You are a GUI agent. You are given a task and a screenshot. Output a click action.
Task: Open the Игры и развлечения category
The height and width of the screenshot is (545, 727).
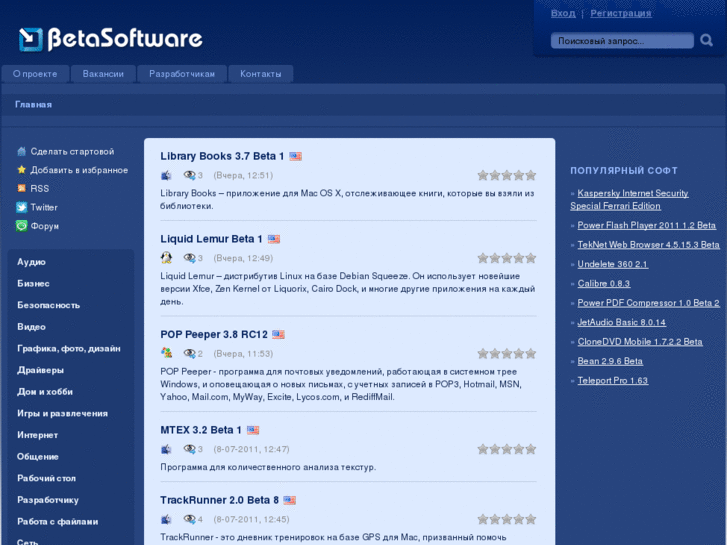[62, 413]
